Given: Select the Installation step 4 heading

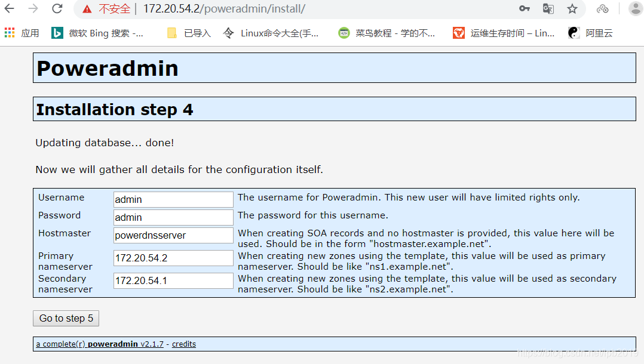Looking at the screenshot, I should [x=115, y=110].
